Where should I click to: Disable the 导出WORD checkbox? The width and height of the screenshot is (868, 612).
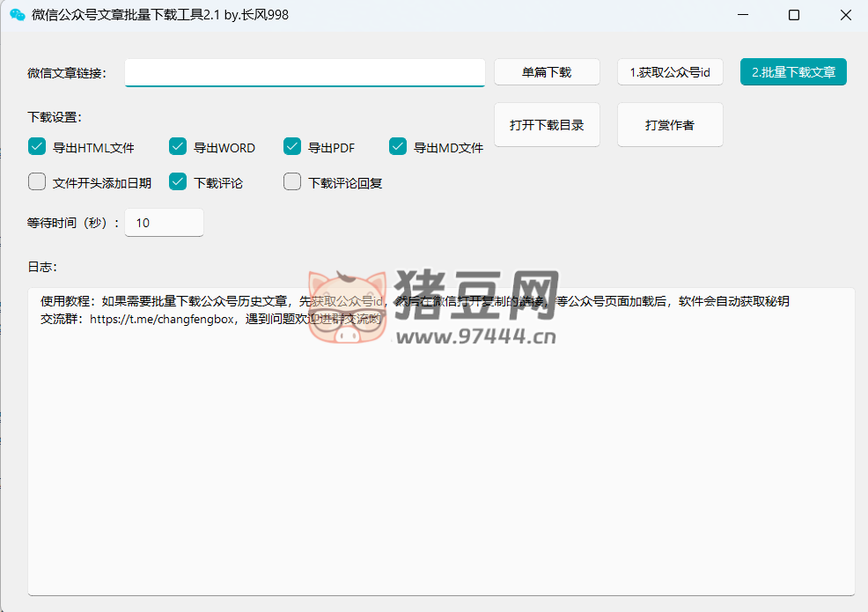(178, 147)
